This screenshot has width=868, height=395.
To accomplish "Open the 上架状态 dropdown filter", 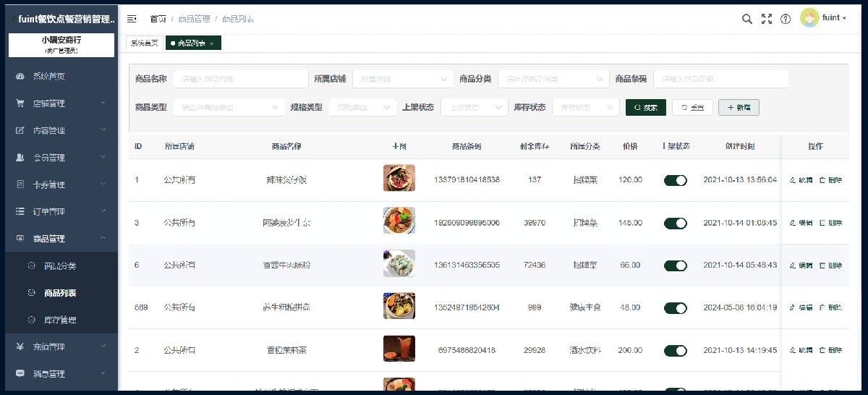I will coord(475,107).
